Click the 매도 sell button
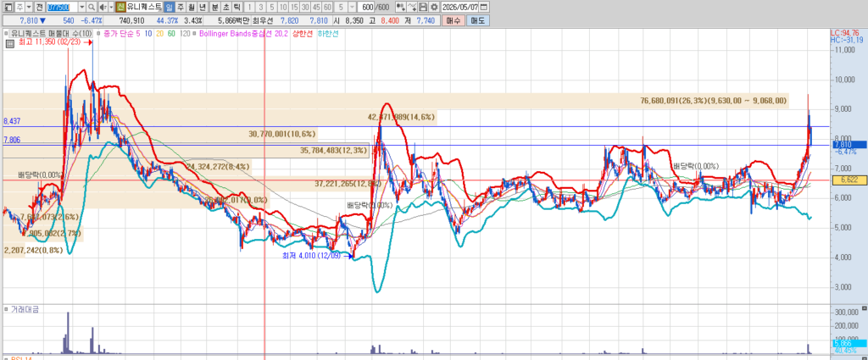The width and height of the screenshot is (868, 360). (x=477, y=21)
